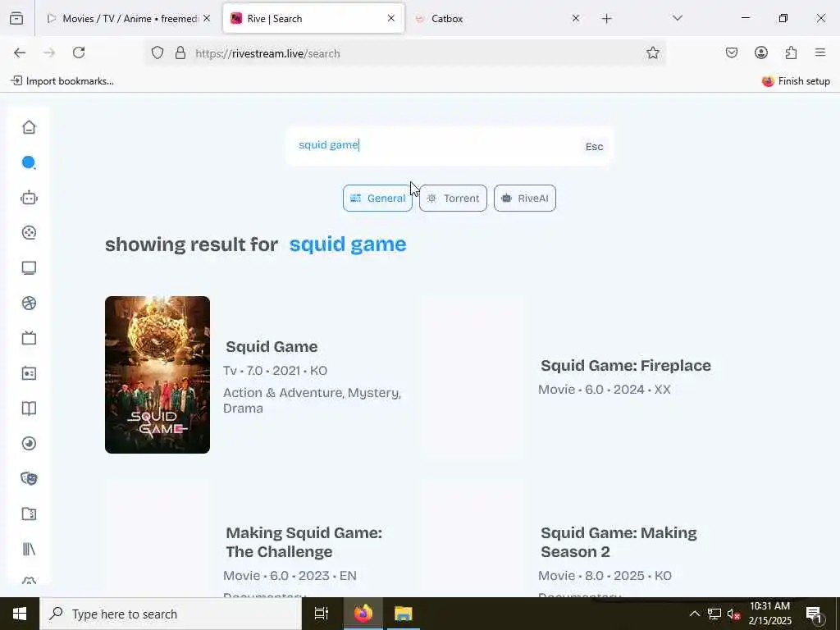The width and height of the screenshot is (840, 630).
Task: Open the ID-card style sidebar icon
Action: [29, 373]
